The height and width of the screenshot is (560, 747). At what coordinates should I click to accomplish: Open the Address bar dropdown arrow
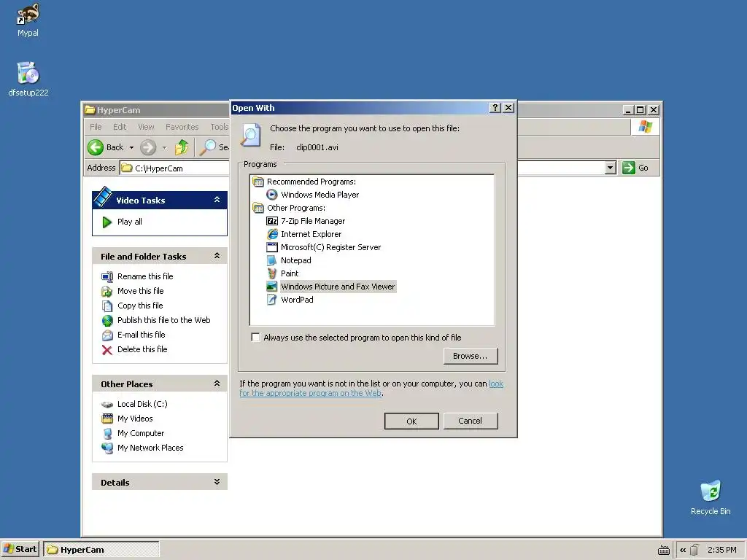point(611,168)
